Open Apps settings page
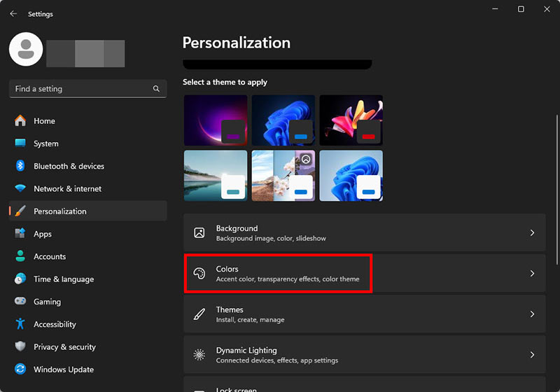560x392 pixels. (x=88, y=234)
